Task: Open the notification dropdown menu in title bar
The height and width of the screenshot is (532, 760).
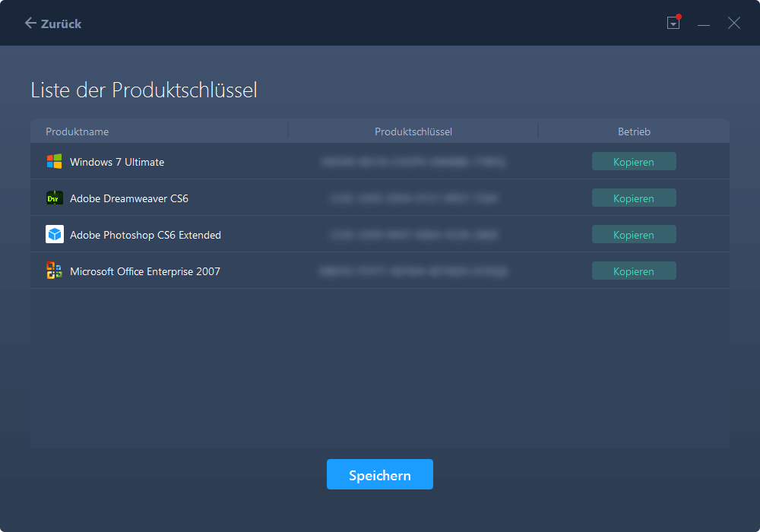Action: (673, 24)
